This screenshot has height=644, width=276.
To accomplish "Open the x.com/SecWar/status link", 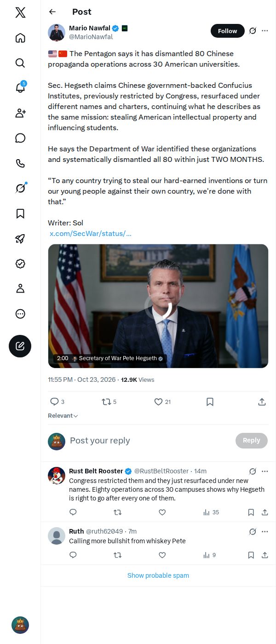I will point(91,233).
